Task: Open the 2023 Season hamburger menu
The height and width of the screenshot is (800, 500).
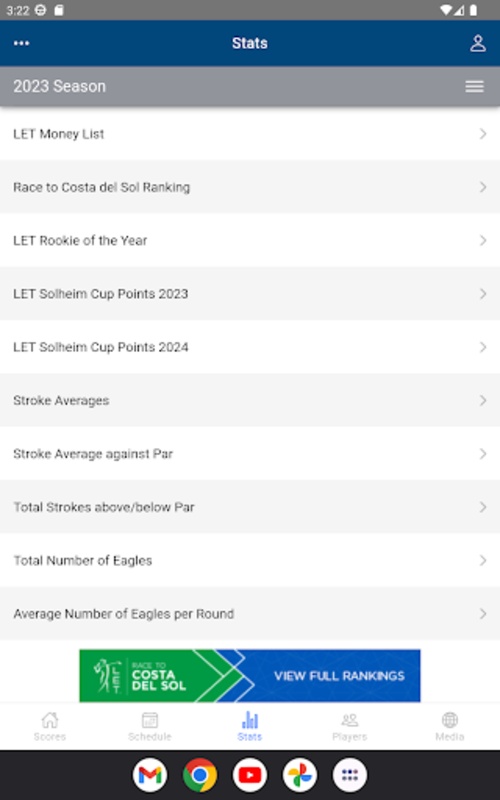Action: 474,86
